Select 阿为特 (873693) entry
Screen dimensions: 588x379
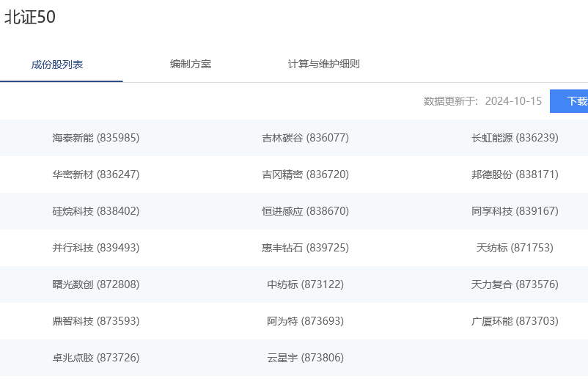305,321
